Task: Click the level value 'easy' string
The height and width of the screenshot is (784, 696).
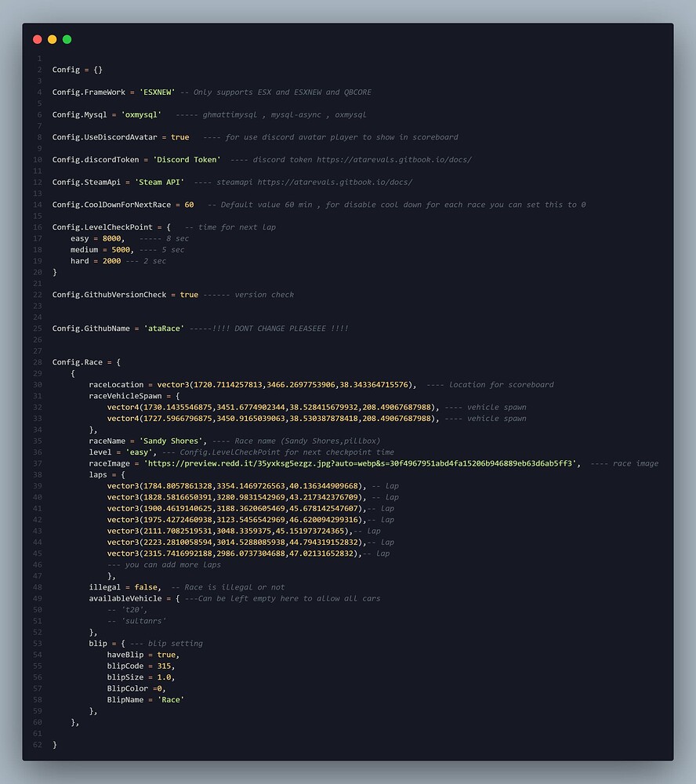Action: [139, 452]
